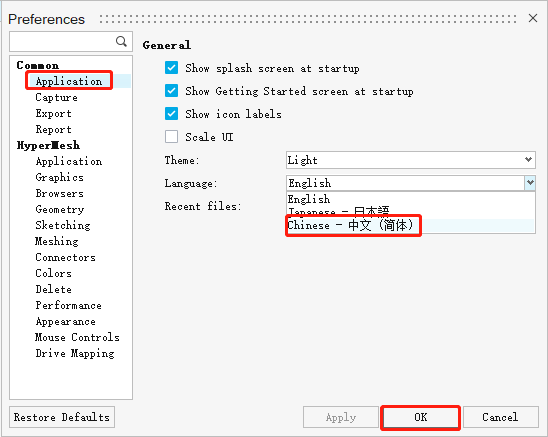Collapse the Language dropdown arrow
Screen dimensions: 548x437
point(530,183)
